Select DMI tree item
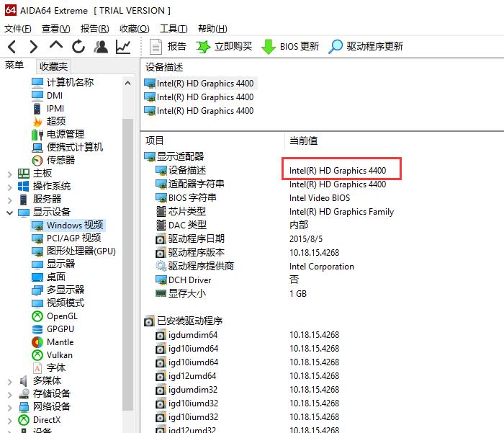The height and width of the screenshot is (433, 504). click(x=48, y=96)
